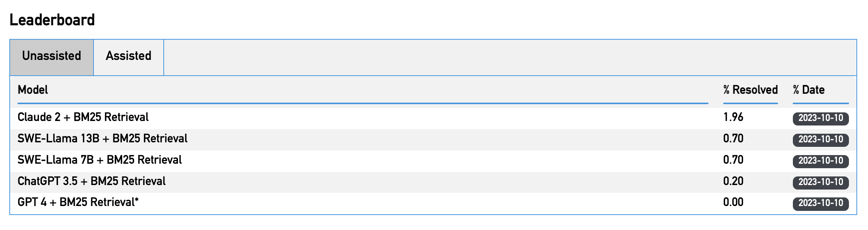Sort by the Model column header

[33, 90]
